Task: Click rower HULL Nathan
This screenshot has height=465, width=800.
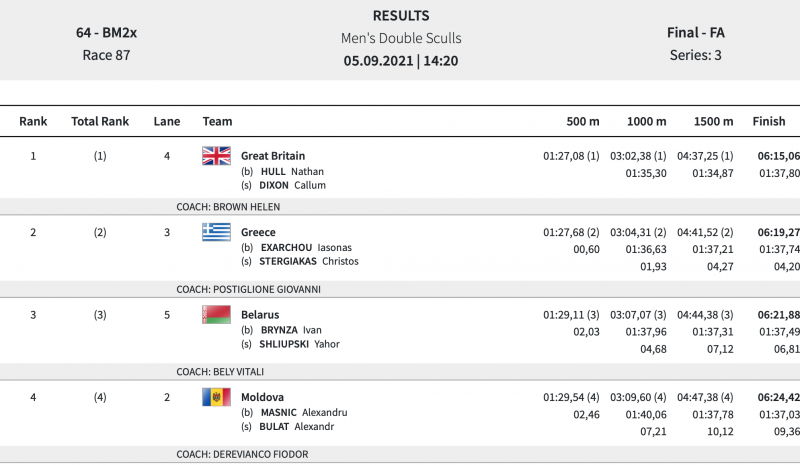Action: [x=292, y=171]
